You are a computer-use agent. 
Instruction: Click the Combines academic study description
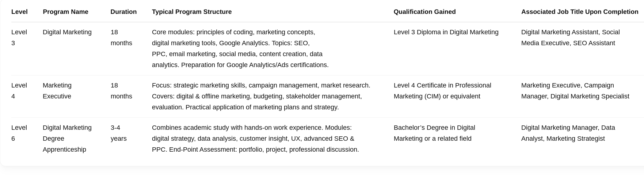pyautogui.click(x=255, y=139)
